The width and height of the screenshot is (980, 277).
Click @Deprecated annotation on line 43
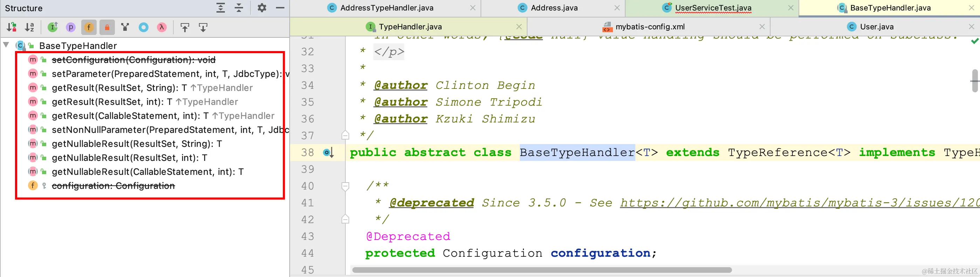tap(408, 236)
